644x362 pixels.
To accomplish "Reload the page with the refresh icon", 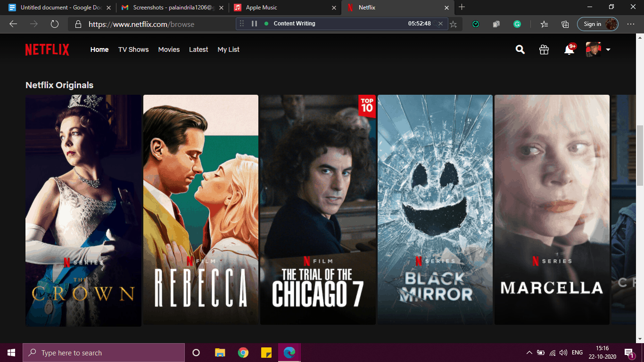I will pyautogui.click(x=55, y=24).
